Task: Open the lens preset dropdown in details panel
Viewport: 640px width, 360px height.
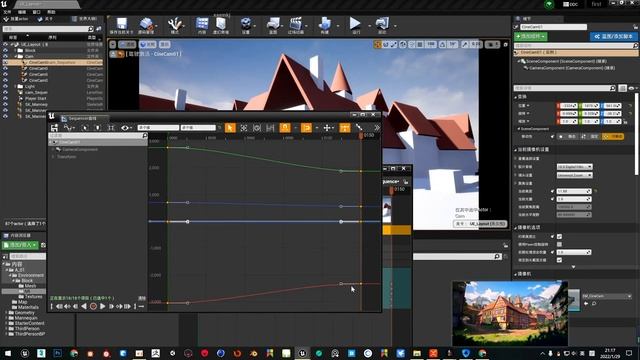Action: [x=574, y=175]
